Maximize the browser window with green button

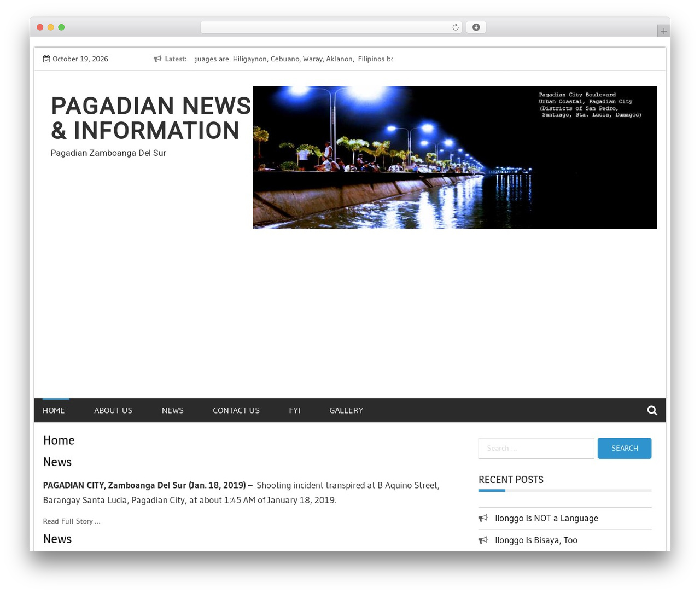[61, 27]
